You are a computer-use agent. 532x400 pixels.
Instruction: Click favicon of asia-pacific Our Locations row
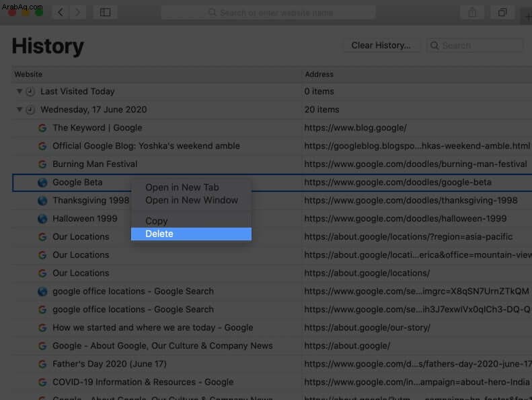click(42, 237)
